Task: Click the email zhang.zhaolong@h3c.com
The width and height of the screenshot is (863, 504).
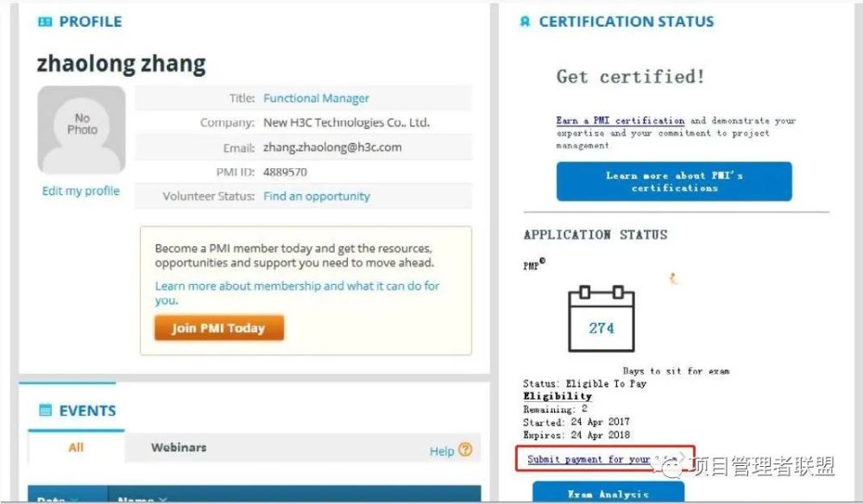Action: coord(332,148)
